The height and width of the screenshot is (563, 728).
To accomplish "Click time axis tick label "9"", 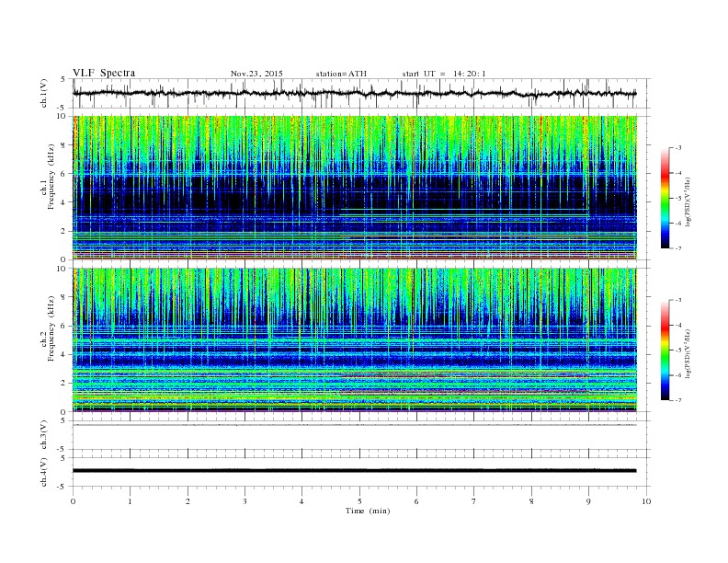I will click(x=588, y=501).
